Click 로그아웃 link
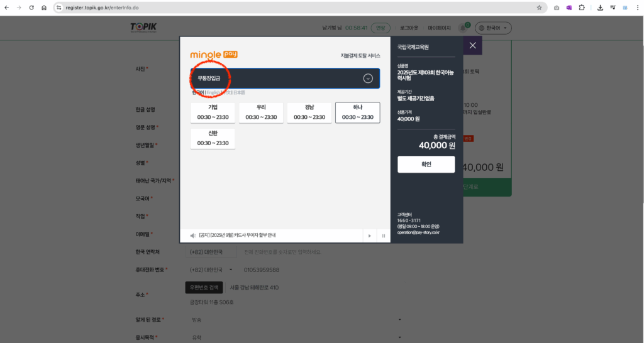This screenshot has height=343, width=644. [409, 28]
